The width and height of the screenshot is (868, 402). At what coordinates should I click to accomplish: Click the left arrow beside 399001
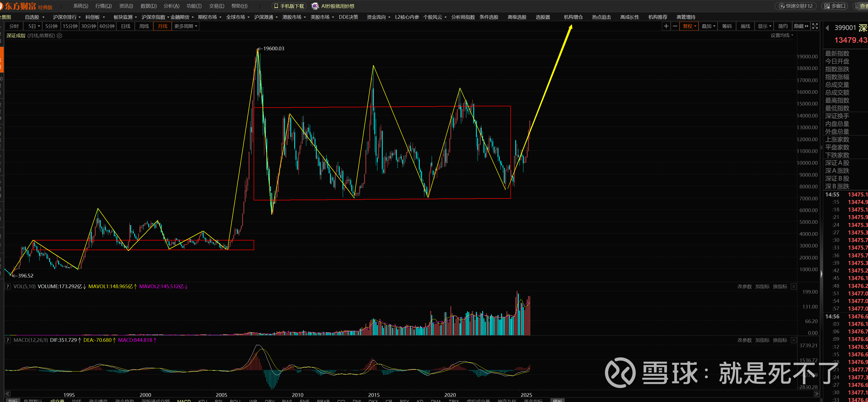[x=827, y=28]
